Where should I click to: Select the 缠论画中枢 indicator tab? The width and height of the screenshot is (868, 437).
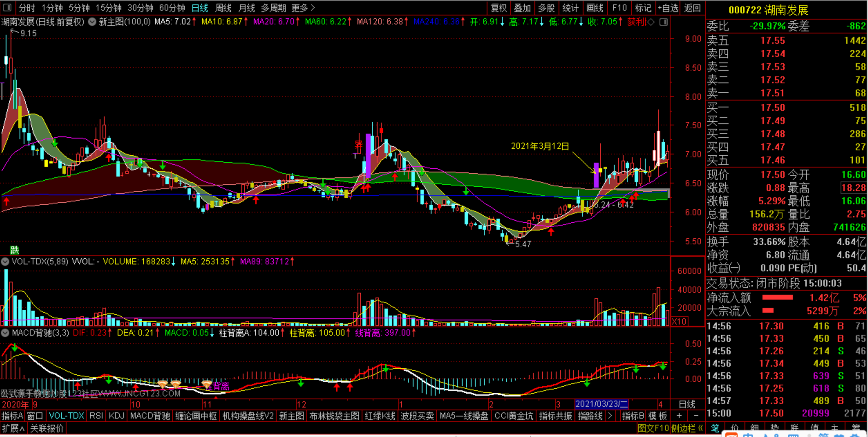click(x=196, y=416)
